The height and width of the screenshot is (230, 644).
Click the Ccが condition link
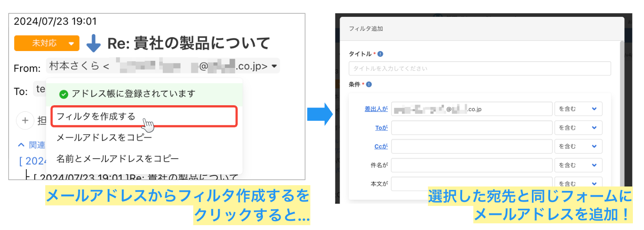coord(381,146)
